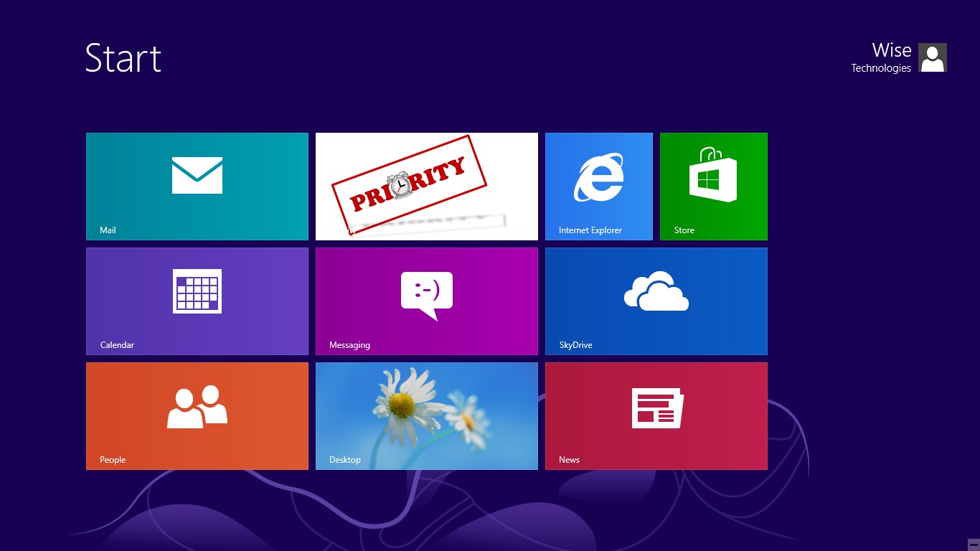Open the Messaging smiley speech bubble icon

(427, 294)
